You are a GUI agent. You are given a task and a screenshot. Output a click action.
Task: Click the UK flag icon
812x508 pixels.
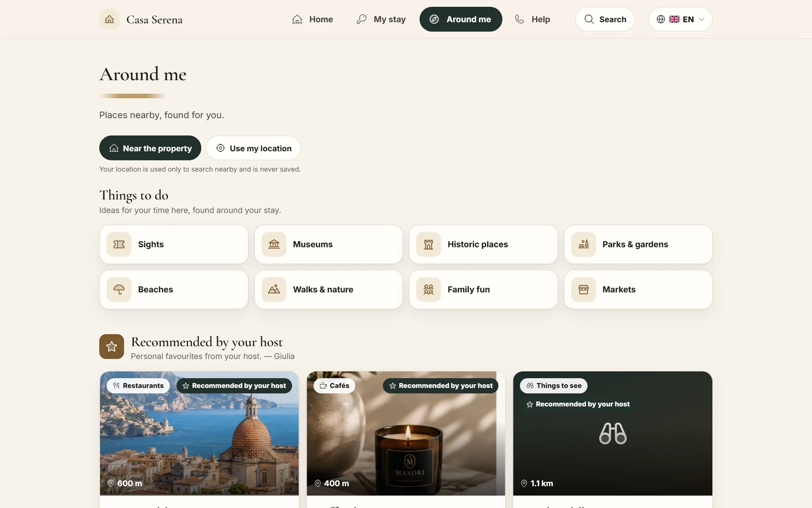tap(674, 19)
